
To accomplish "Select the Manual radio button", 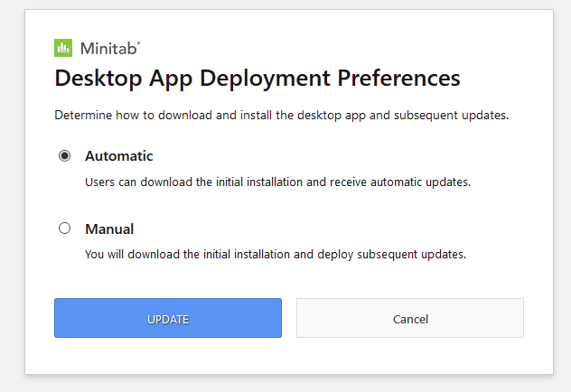I will [64, 229].
